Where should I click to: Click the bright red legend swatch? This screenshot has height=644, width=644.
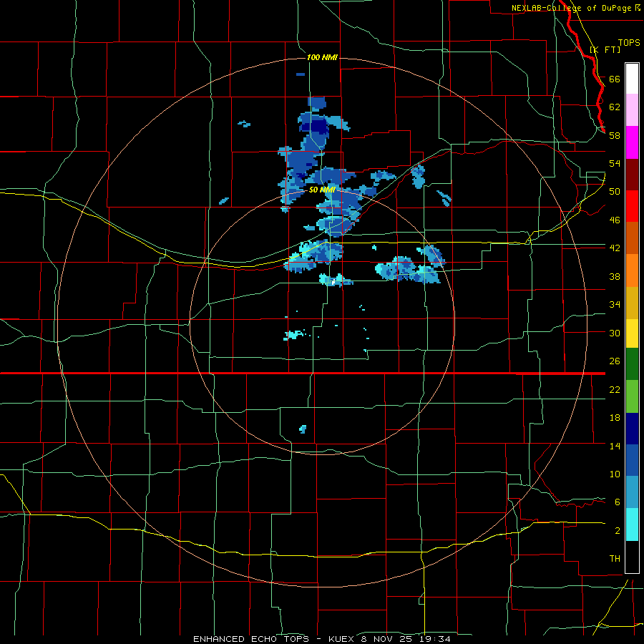point(632,206)
